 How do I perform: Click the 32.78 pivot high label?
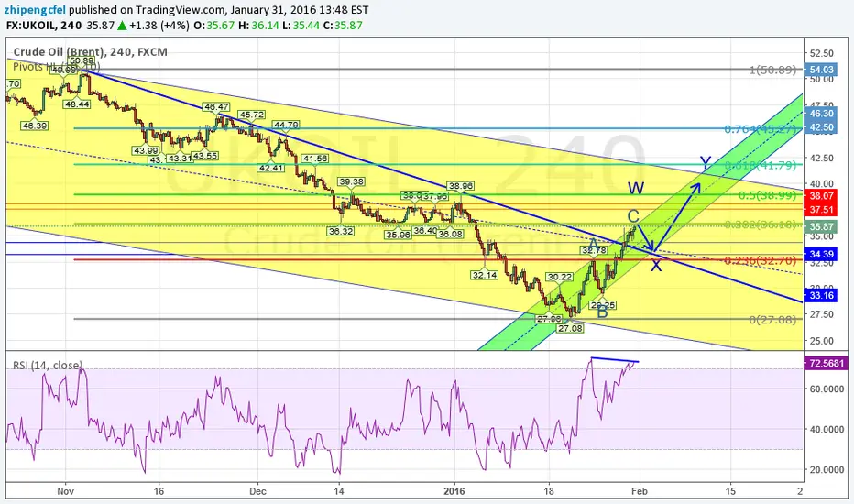[594, 250]
